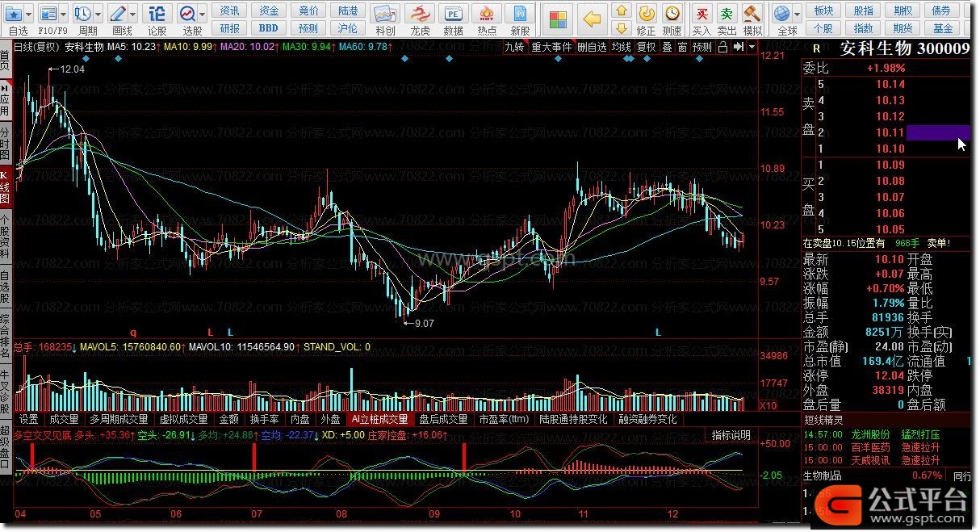Switch to the 市盈率(ttm) tab
The width and height of the screenshot is (980, 532).
(x=504, y=420)
